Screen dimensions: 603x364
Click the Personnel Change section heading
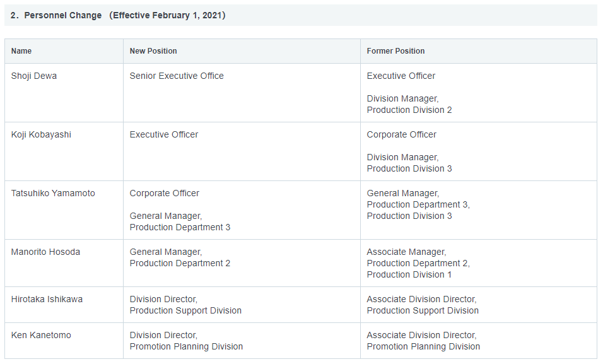[118, 15]
